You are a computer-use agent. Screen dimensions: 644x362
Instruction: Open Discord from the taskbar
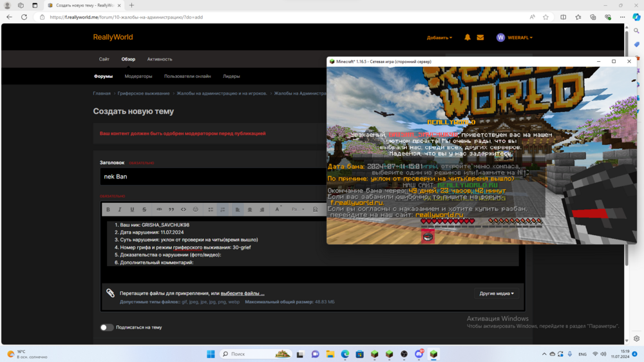(x=419, y=354)
